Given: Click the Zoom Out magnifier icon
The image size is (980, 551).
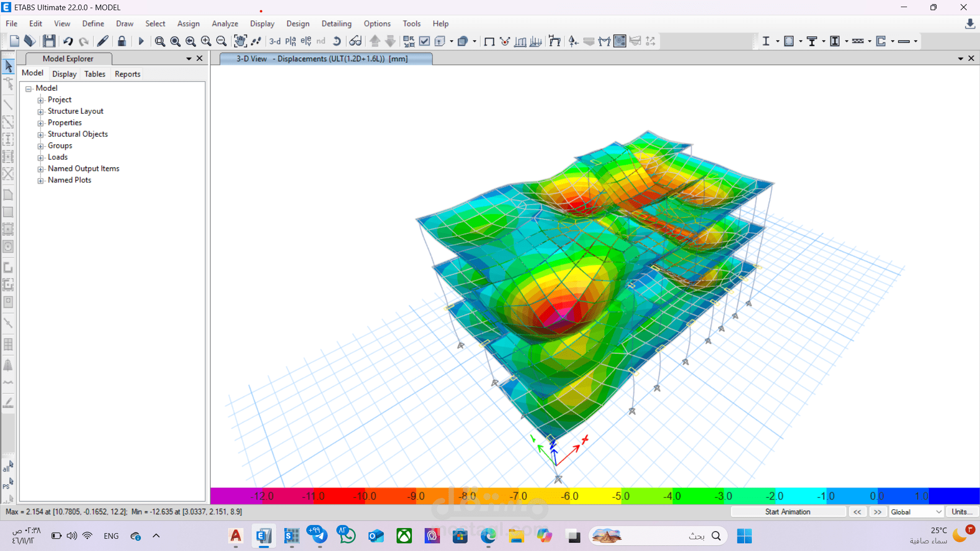Looking at the screenshot, I should pyautogui.click(x=221, y=41).
